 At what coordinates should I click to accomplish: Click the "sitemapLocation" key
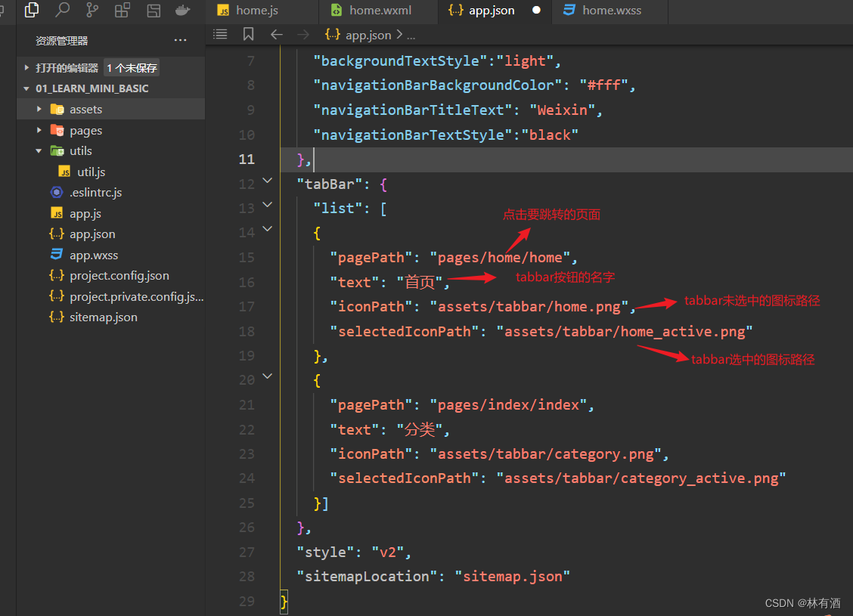368,576
